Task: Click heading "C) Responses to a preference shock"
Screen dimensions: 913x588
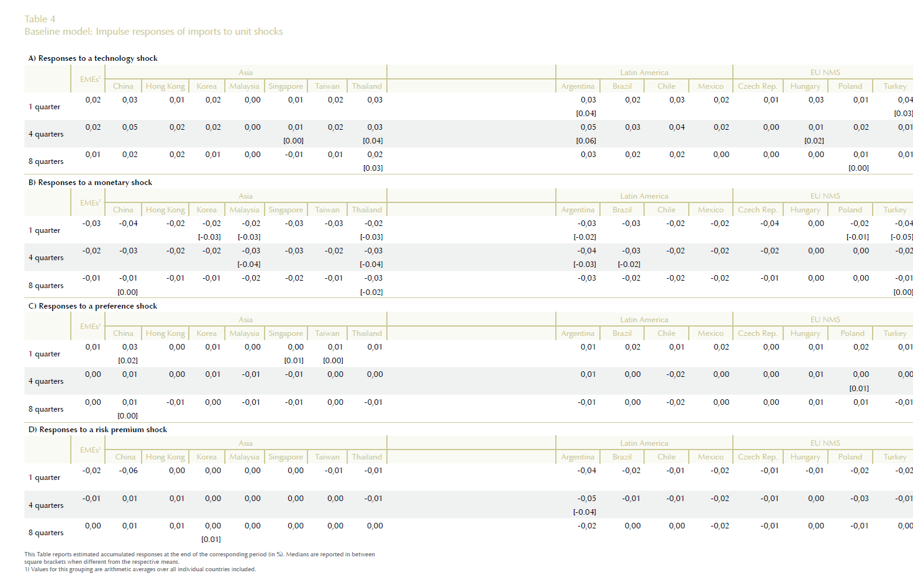Action: click(x=93, y=306)
